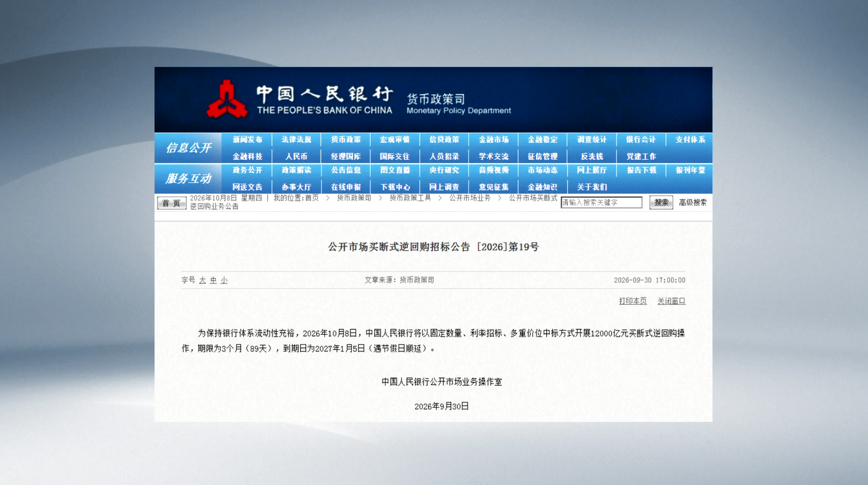Click the People's Bank of China red logo

click(x=227, y=99)
